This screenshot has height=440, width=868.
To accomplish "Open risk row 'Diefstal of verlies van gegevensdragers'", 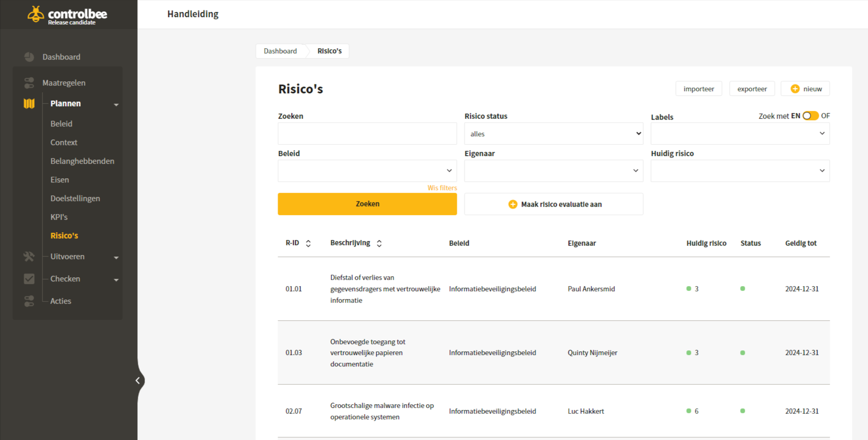I will (554, 289).
